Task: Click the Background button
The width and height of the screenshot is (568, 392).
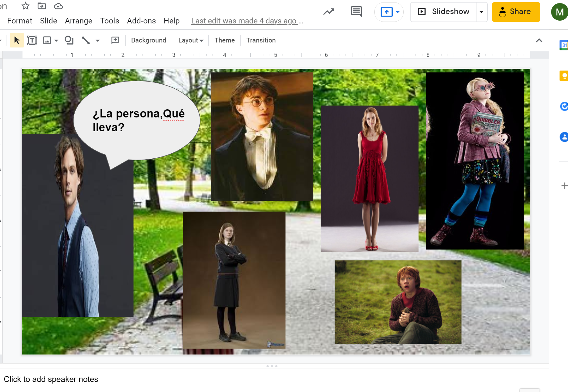Action: coord(149,40)
